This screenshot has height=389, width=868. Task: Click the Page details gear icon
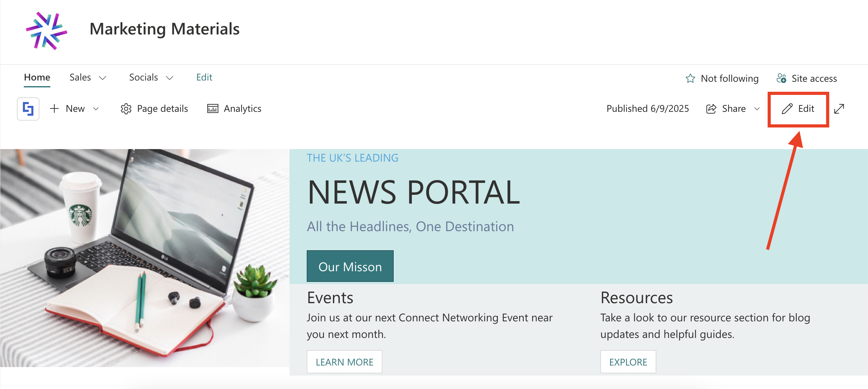pos(126,109)
